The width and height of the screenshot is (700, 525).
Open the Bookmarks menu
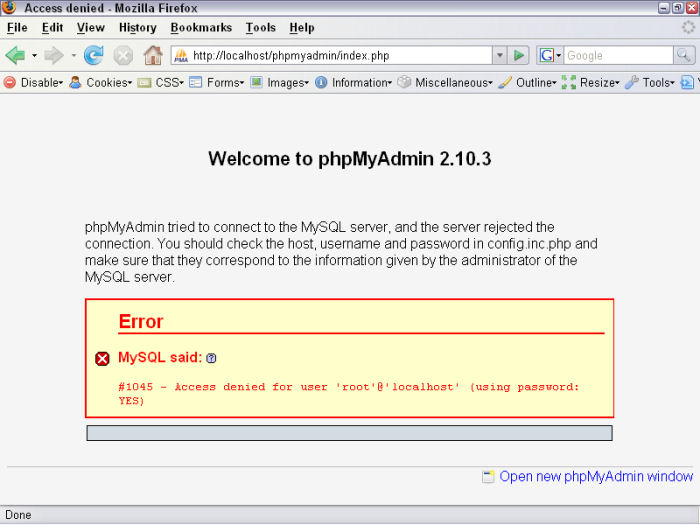(201, 28)
